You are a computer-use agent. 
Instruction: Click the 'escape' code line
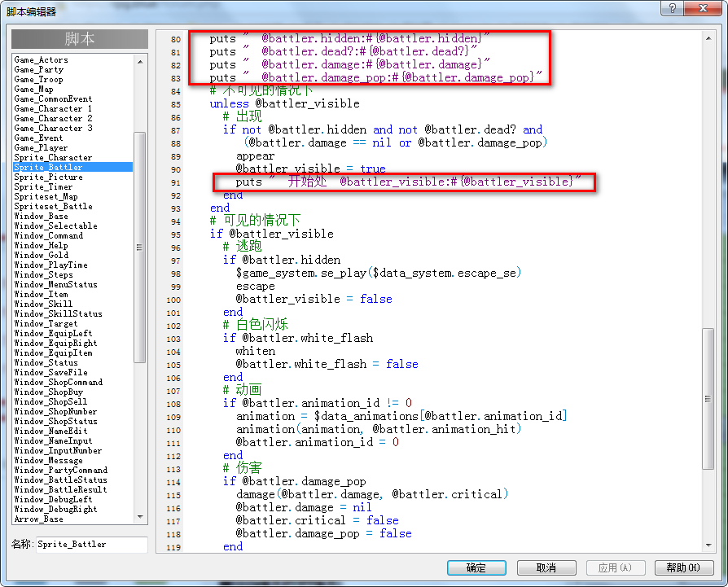[x=256, y=286]
